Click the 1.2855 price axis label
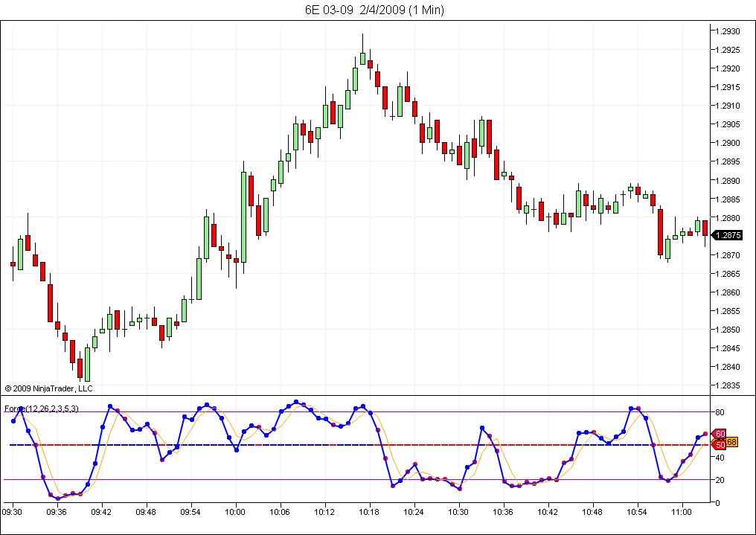The width and height of the screenshot is (756, 535). [728, 311]
